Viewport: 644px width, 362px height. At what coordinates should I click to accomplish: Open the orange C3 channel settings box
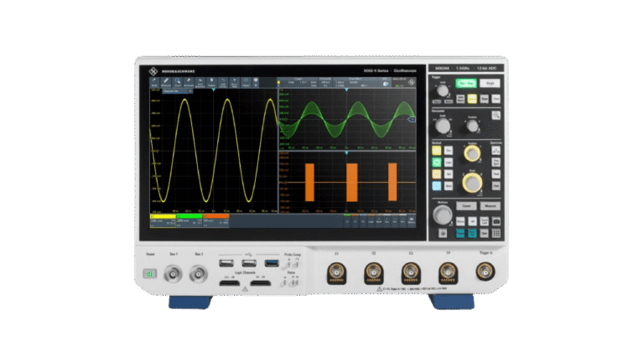coord(216,220)
